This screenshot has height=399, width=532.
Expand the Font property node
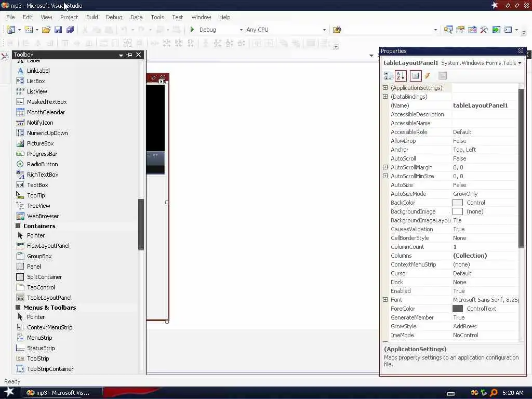click(x=385, y=300)
